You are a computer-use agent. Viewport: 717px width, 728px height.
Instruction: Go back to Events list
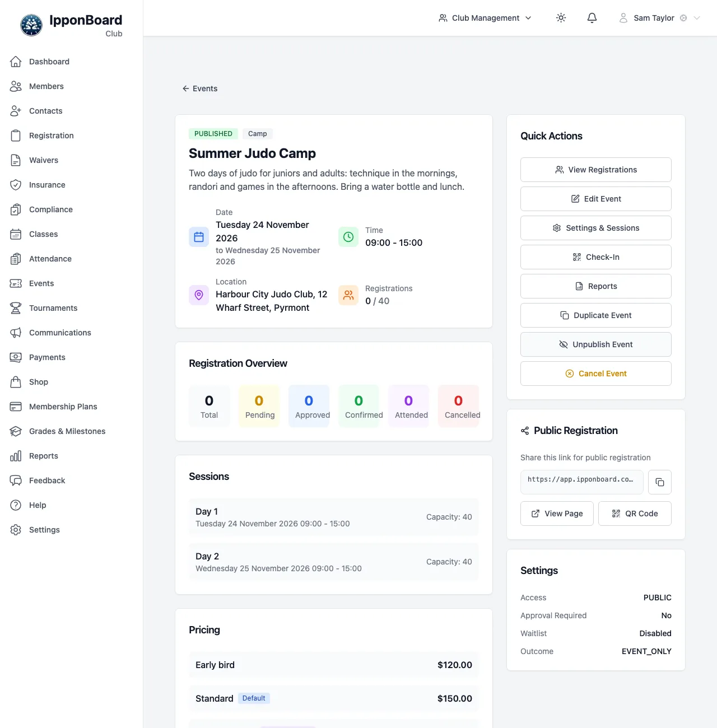point(200,88)
